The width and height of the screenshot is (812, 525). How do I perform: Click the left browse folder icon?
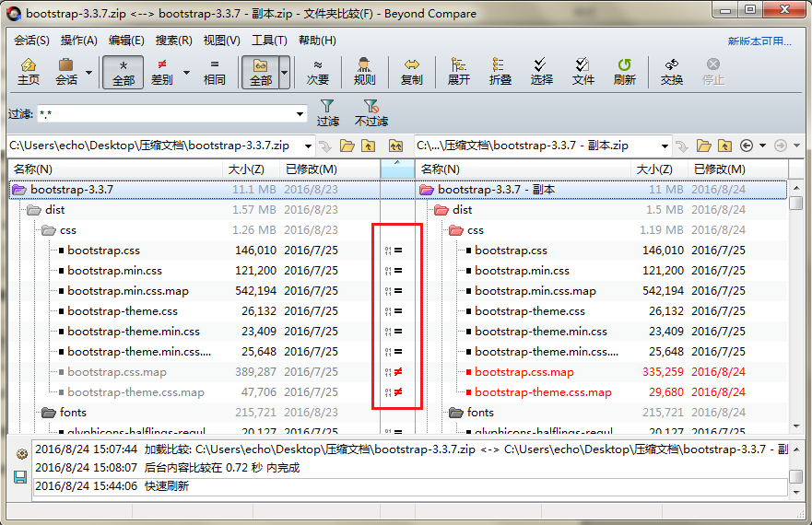pos(347,146)
